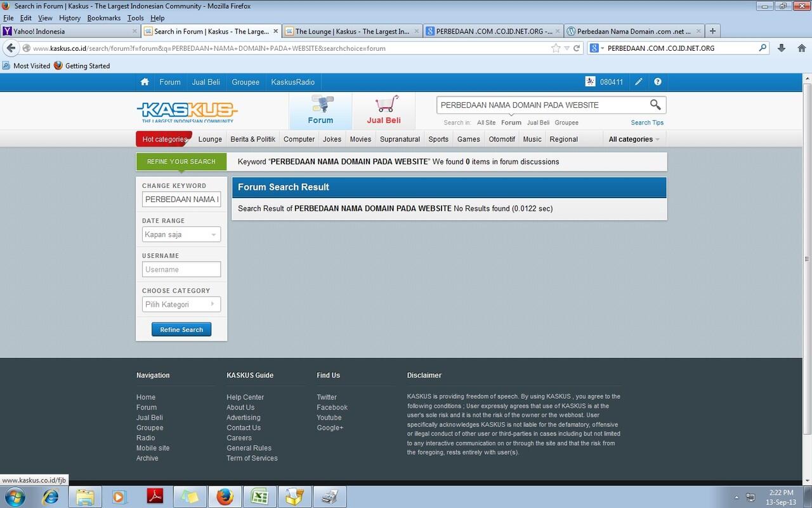The height and width of the screenshot is (508, 812).
Task: Open the Regional category
Action: [563, 139]
